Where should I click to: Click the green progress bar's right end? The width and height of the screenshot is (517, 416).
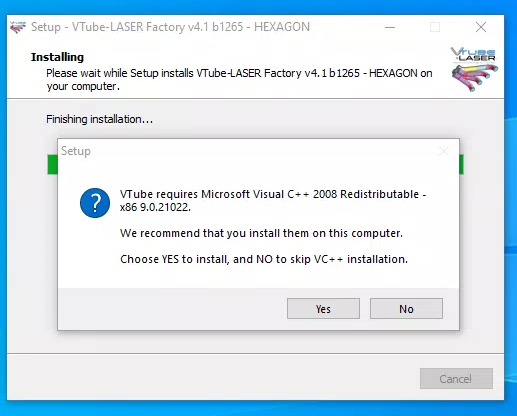[x=461, y=164]
